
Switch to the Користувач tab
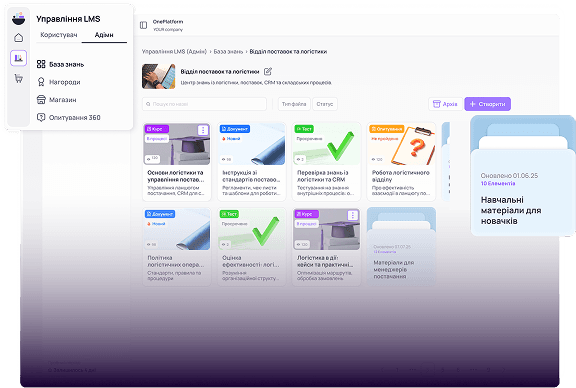[59, 35]
